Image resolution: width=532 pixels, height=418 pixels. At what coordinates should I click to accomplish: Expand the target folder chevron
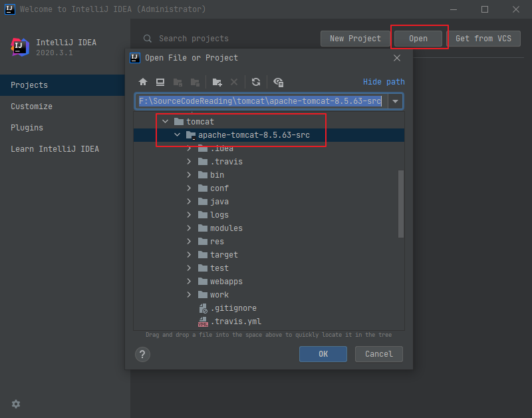pos(189,255)
